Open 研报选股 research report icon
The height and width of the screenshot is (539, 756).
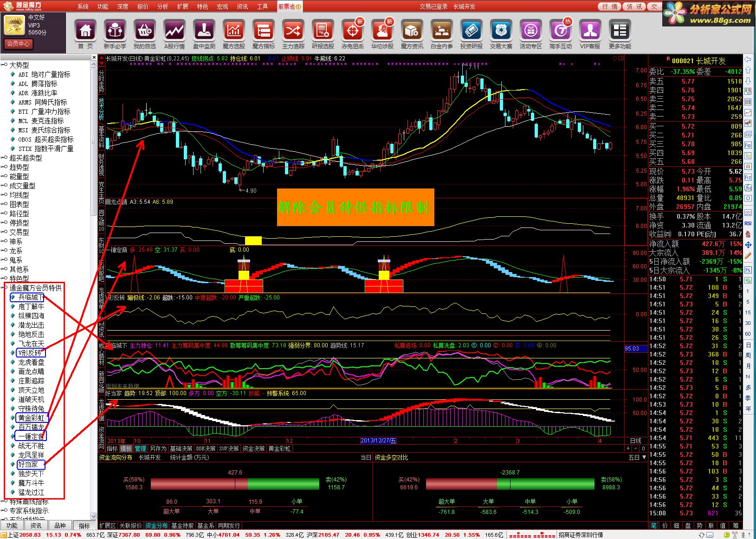pyautogui.click(x=323, y=31)
